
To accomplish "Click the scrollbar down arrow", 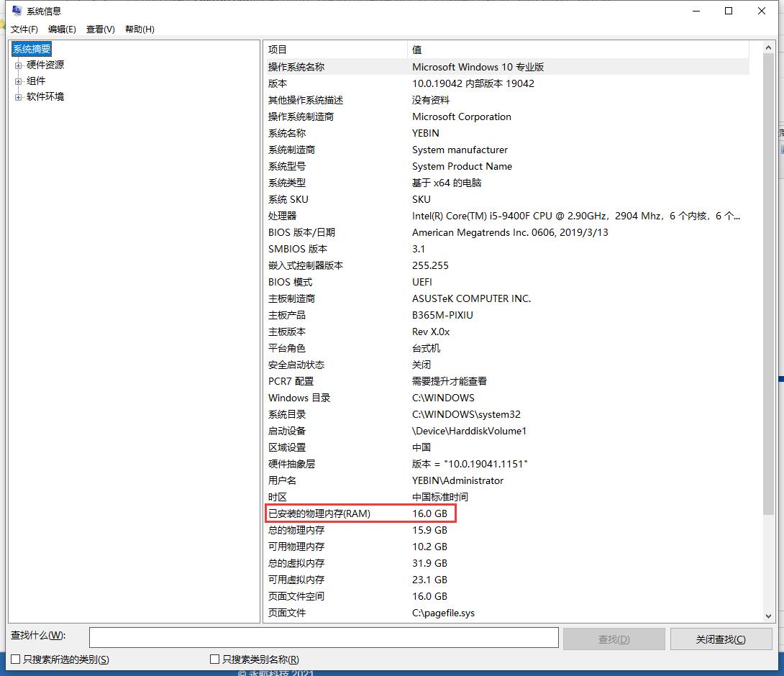I will (x=768, y=616).
